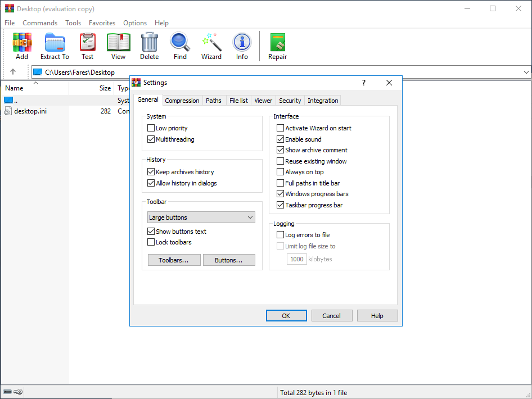
Task: Confirm settings with OK button
Action: (286, 316)
